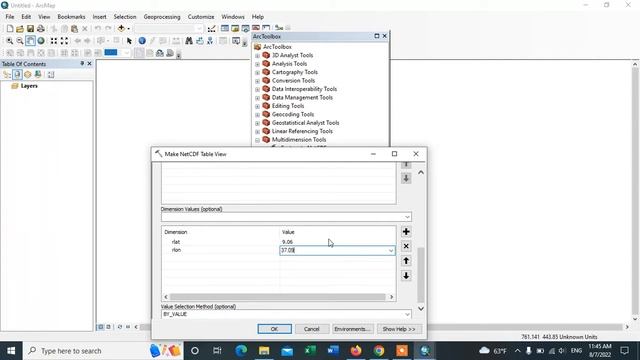Collapse Multidimension Tools toolbox
This screenshot has width=640, height=360.
(257, 140)
